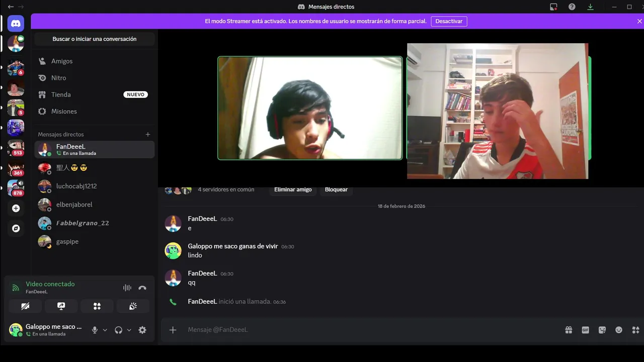Go back with navigation arrow
Image resolution: width=644 pixels, height=362 pixels.
click(x=11, y=7)
